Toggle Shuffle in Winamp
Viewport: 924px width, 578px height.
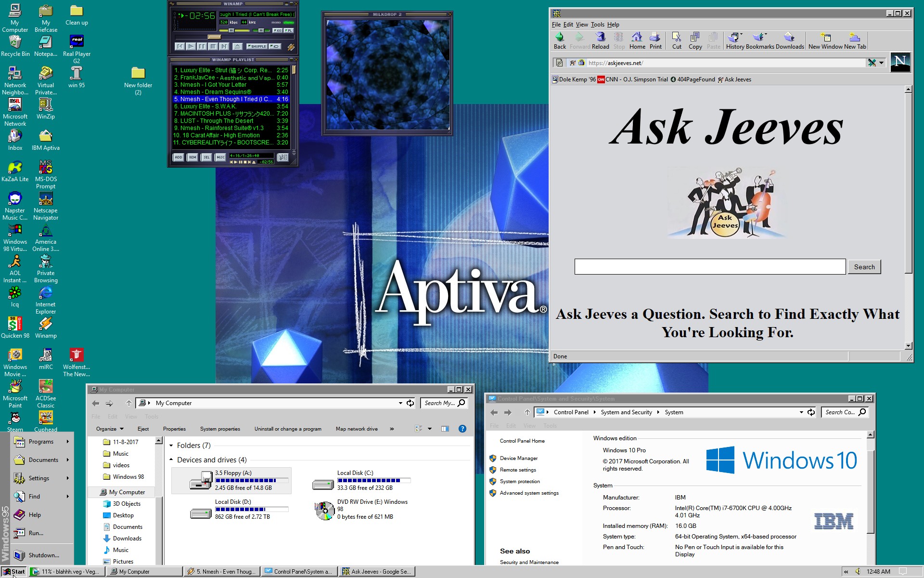(x=257, y=46)
